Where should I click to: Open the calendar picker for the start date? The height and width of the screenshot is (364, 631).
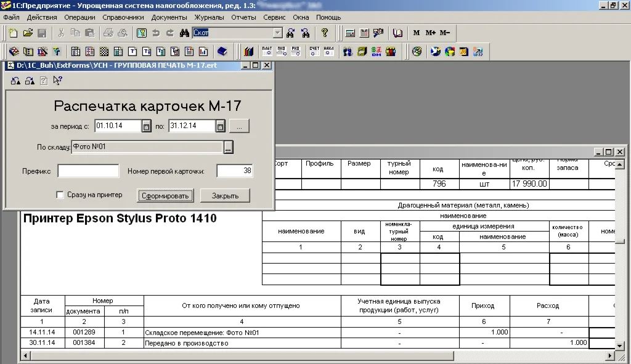(x=147, y=126)
